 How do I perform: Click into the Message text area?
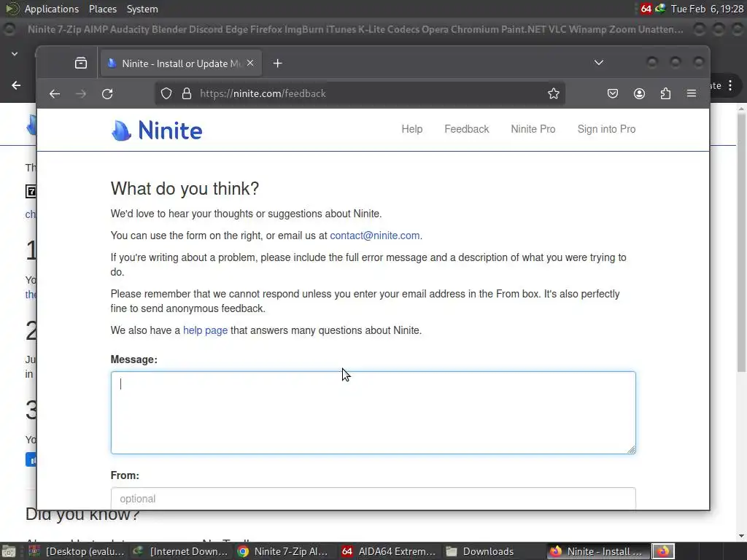pos(373,413)
